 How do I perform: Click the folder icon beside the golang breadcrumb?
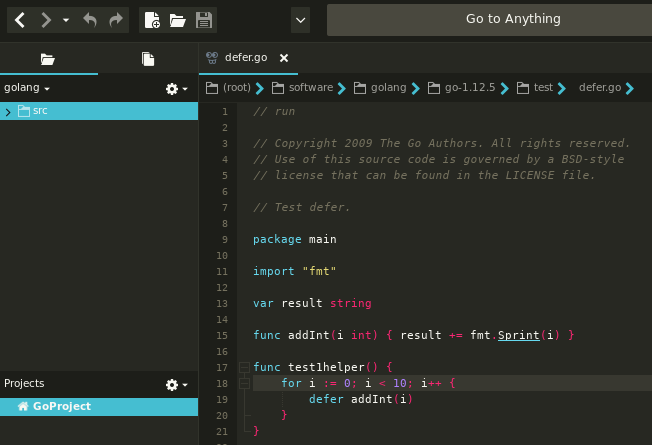pos(360,88)
